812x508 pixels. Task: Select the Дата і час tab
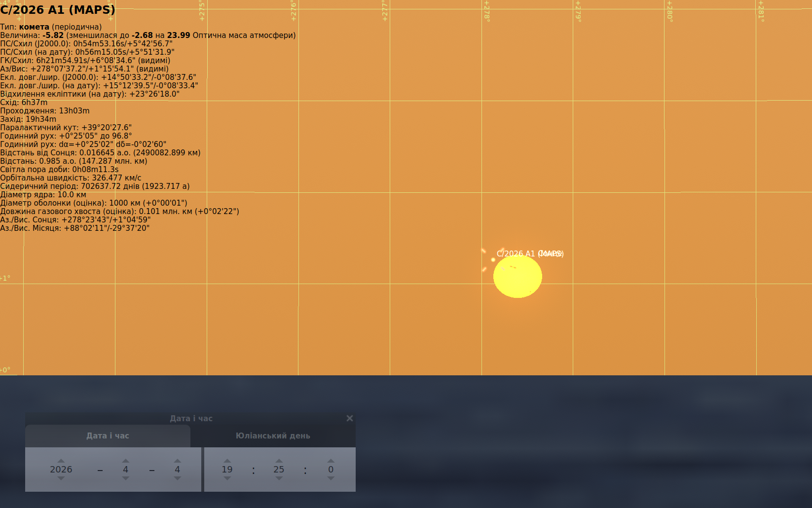(x=108, y=436)
